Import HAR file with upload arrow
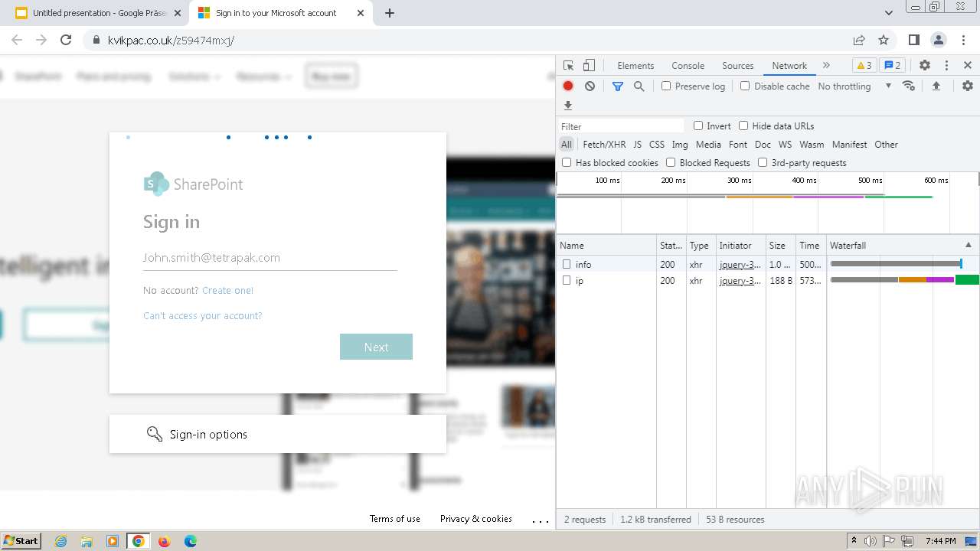The height and width of the screenshot is (551, 980). coord(936,86)
